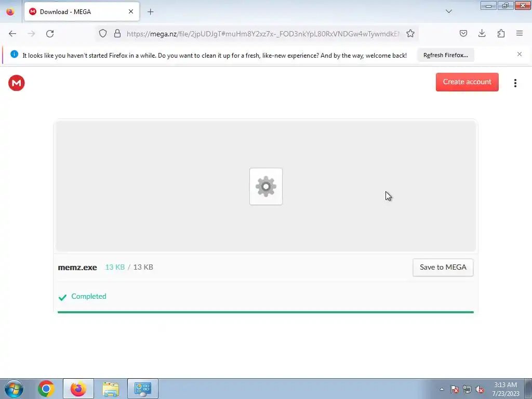Click the MEGA logo
Screen dimensions: 532x399
coord(17,83)
